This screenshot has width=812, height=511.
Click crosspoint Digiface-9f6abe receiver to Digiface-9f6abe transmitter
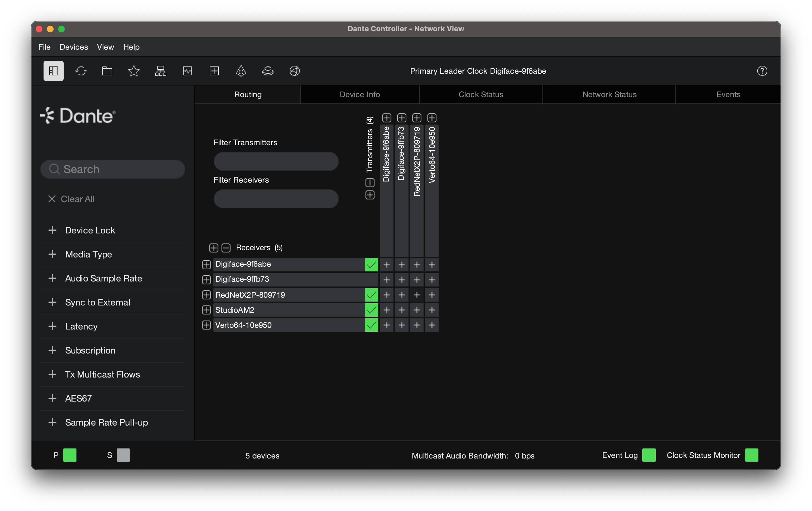coord(387,265)
